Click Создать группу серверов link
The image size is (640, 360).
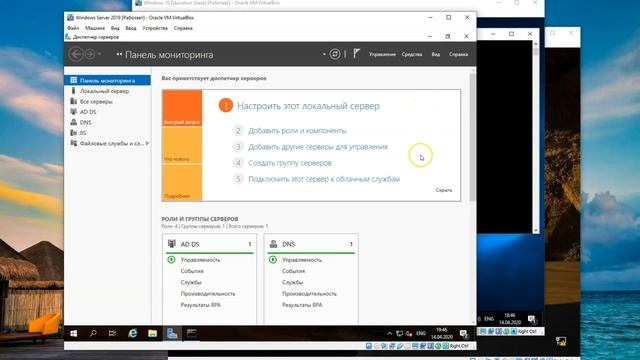click(290, 163)
